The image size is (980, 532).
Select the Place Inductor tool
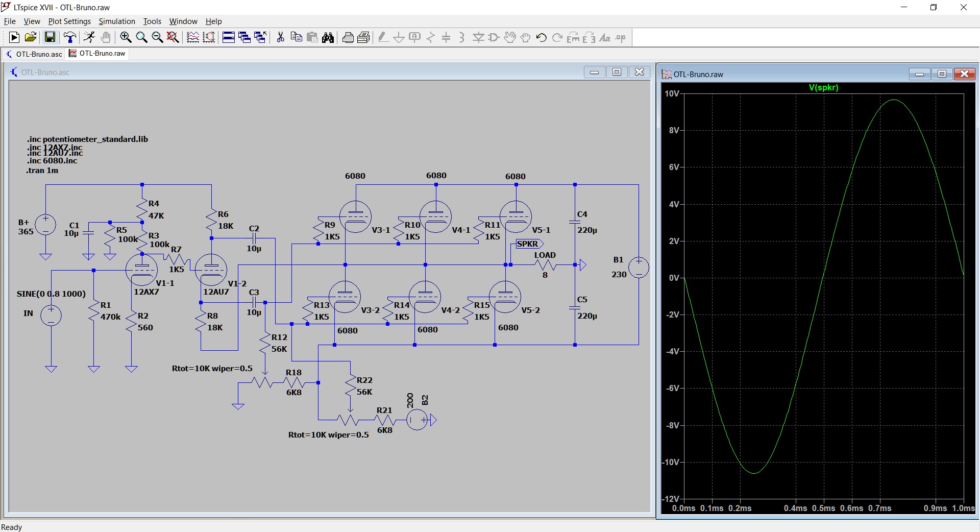click(462, 37)
